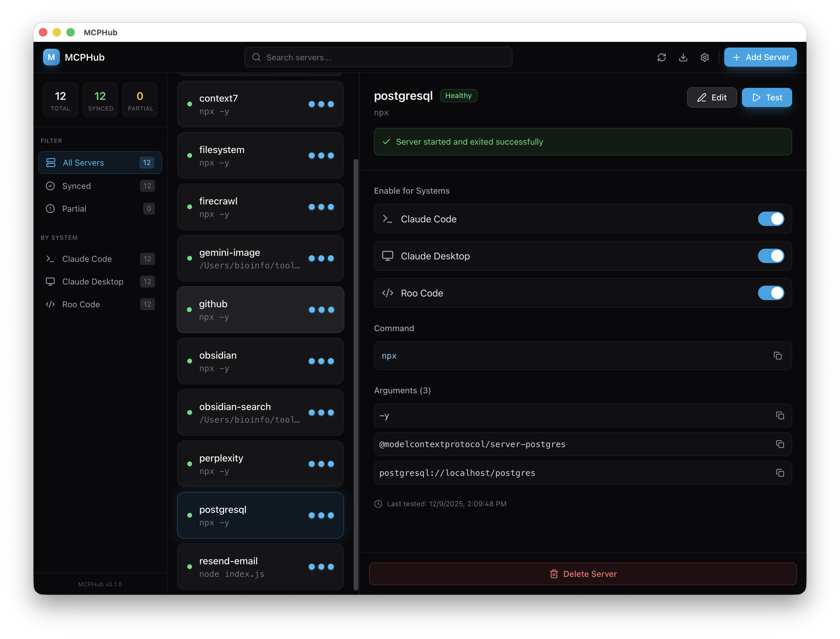This screenshot has width=840, height=639.
Task: Open the options menu on the github server card
Action: pyautogui.click(x=321, y=310)
